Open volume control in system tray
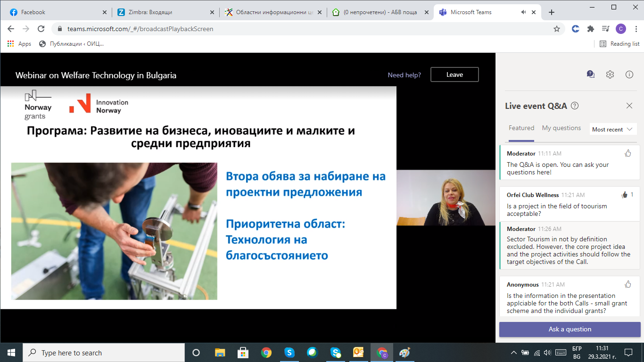644x362 pixels. click(x=547, y=353)
